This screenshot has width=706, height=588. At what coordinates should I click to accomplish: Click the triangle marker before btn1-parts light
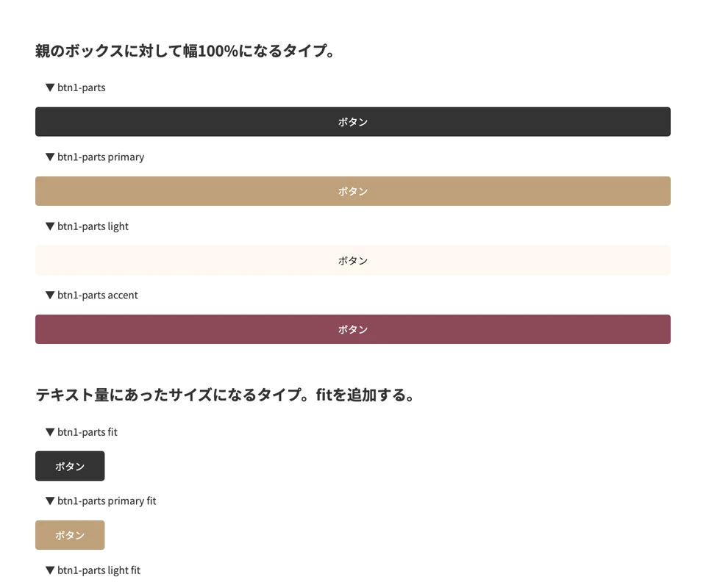click(50, 226)
